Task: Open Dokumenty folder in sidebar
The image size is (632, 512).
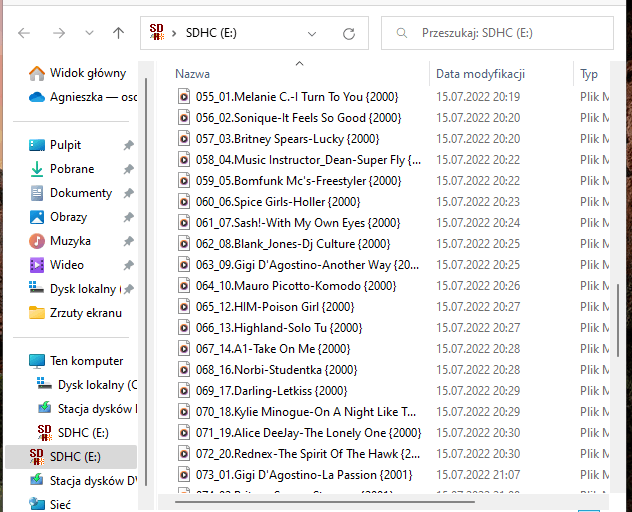Action: point(70,193)
